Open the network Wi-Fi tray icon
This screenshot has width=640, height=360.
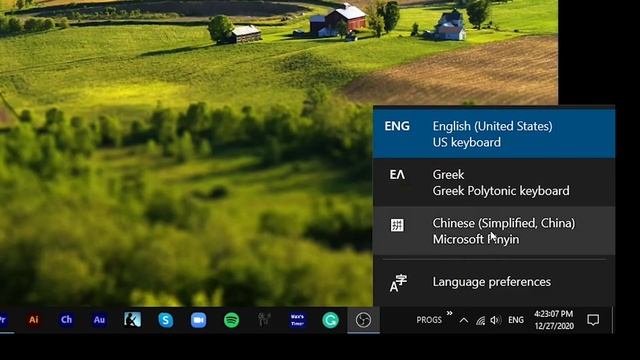[x=480, y=321]
